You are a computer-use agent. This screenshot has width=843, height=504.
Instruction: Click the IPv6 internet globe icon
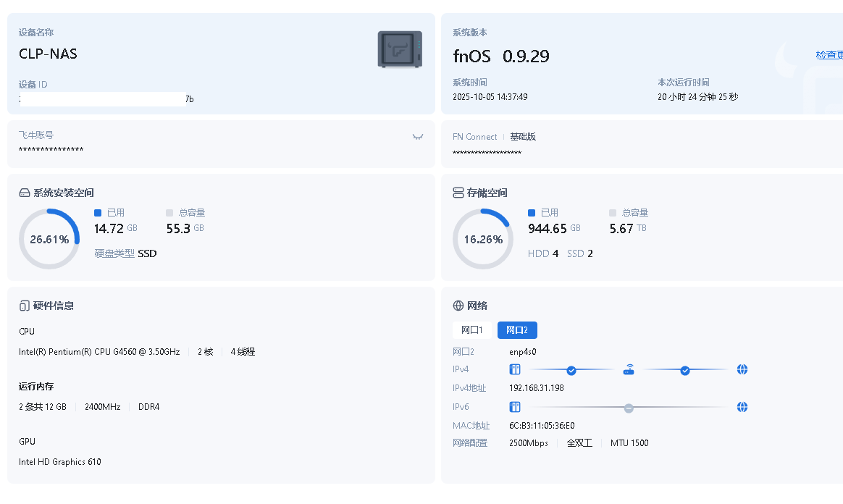point(742,407)
